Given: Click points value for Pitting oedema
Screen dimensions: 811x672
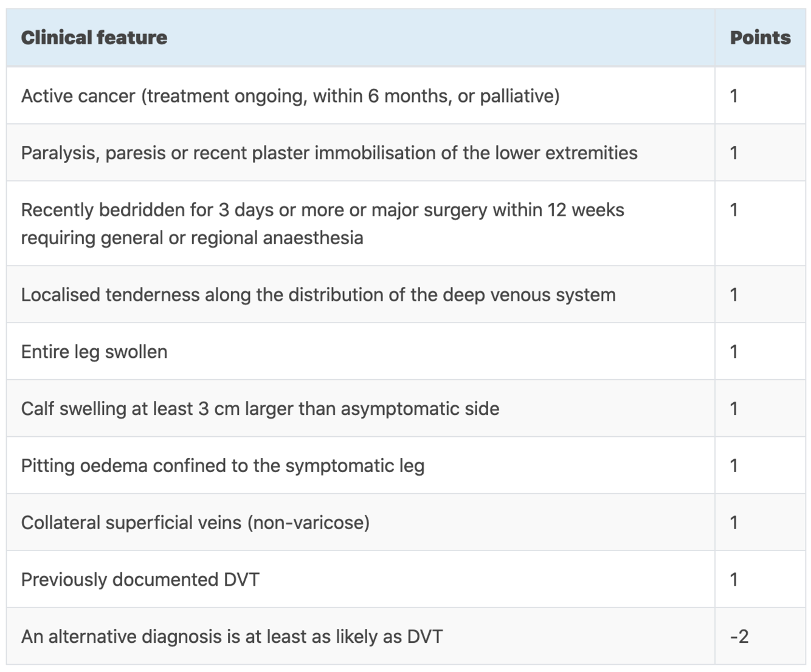Looking at the screenshot, I should coord(734,465).
